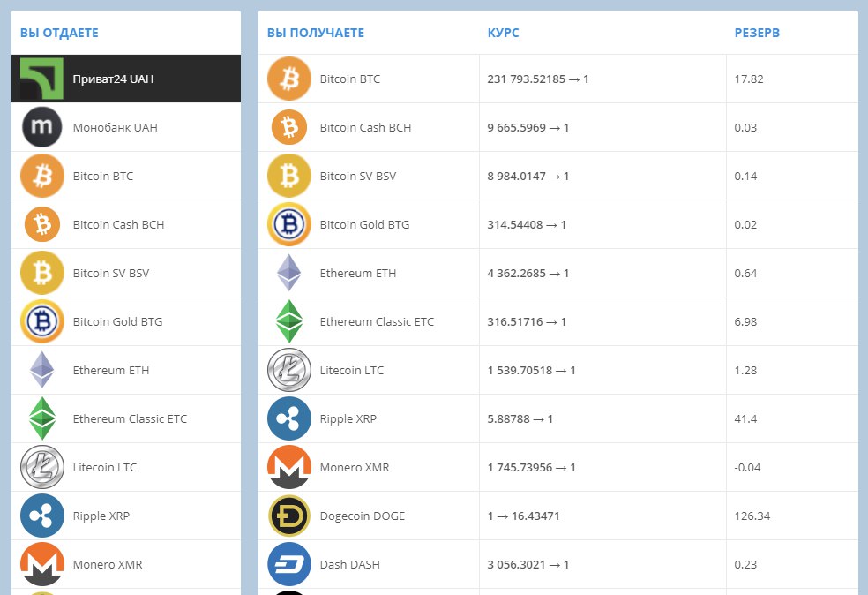Click Litecoin icon in give list
Screen dimensions: 868x595
42,467
